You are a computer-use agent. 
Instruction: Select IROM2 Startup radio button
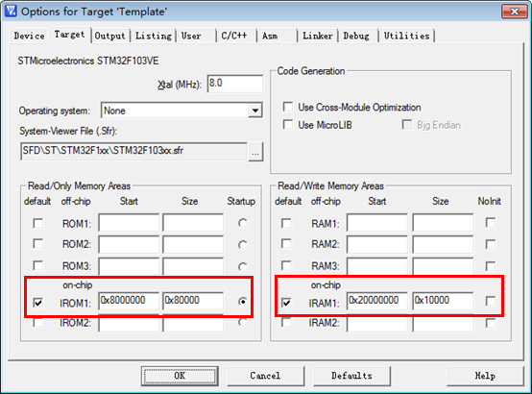pyautogui.click(x=243, y=322)
